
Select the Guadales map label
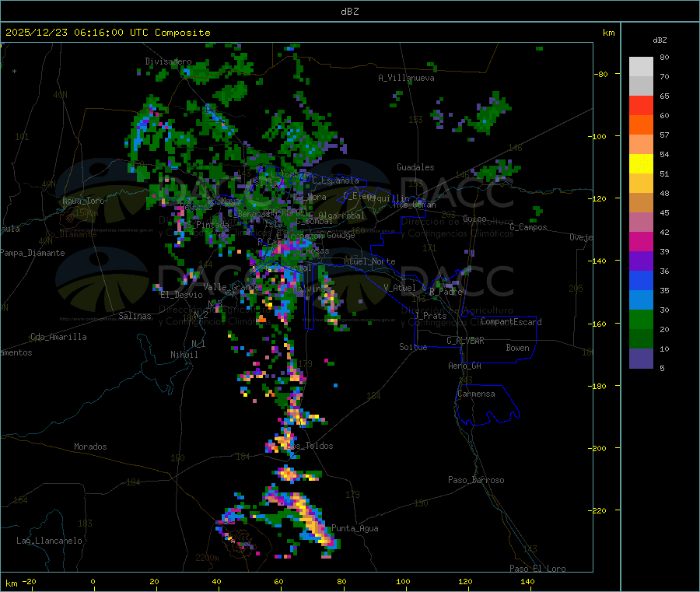point(415,167)
